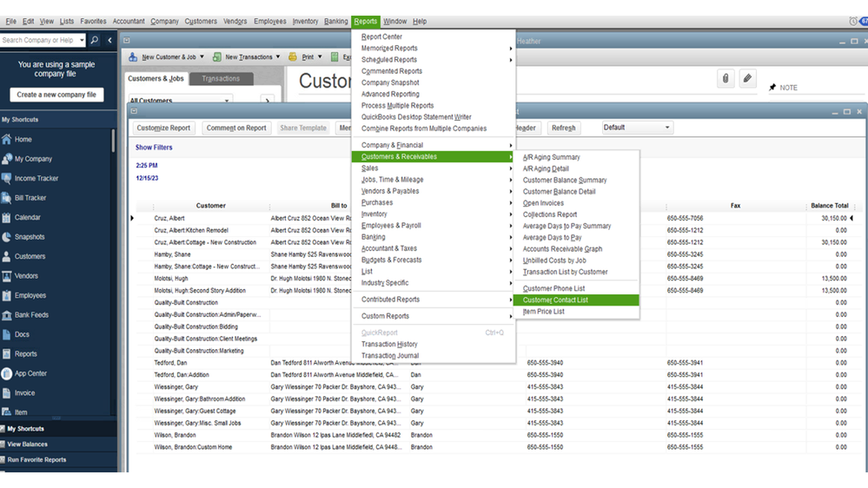Click the reminders clock icon
The height and width of the screenshot is (488, 868).
[853, 21]
